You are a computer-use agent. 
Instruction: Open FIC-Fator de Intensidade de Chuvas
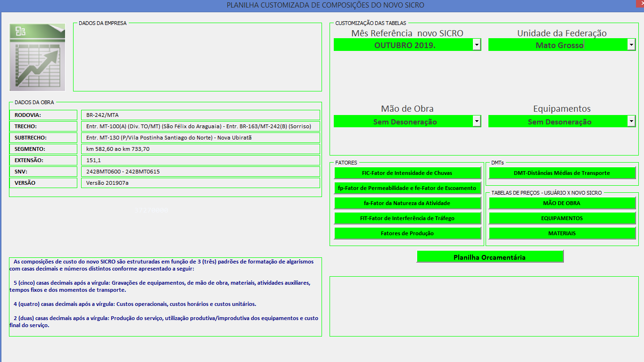coord(408,173)
